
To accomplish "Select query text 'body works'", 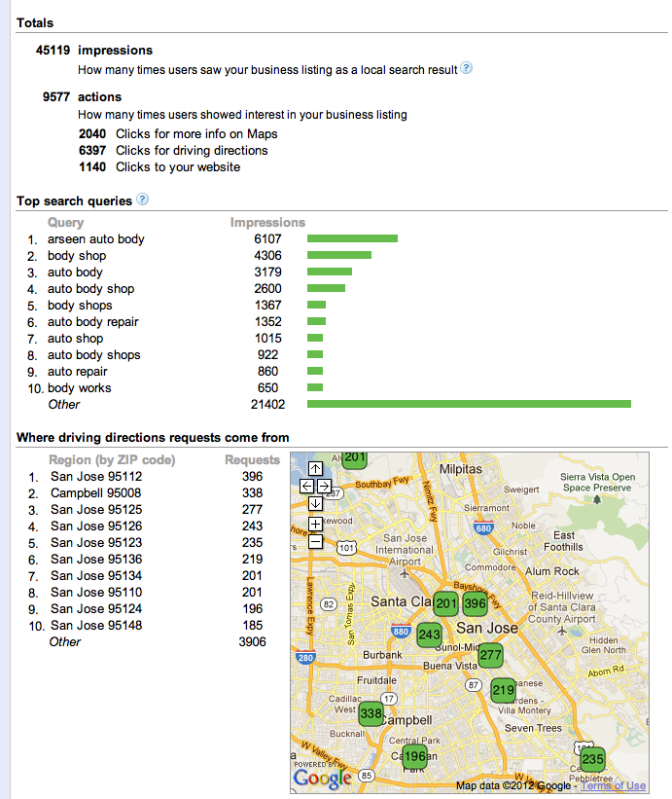I will click(x=80, y=387).
